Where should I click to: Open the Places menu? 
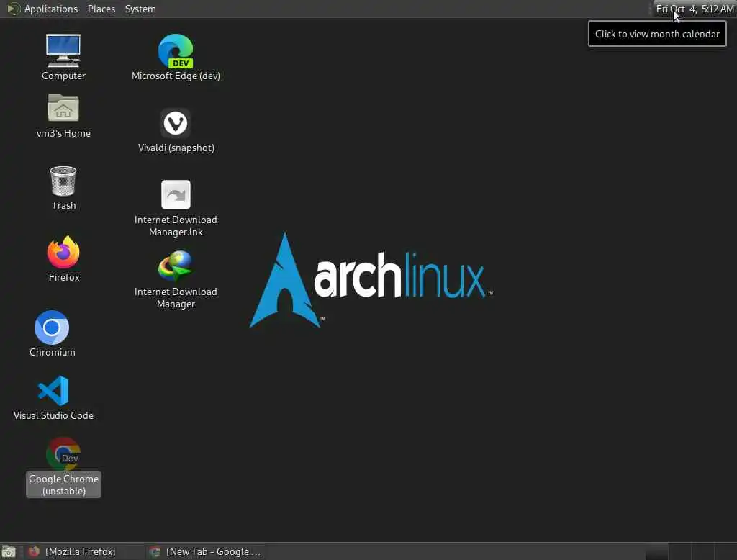(x=101, y=9)
